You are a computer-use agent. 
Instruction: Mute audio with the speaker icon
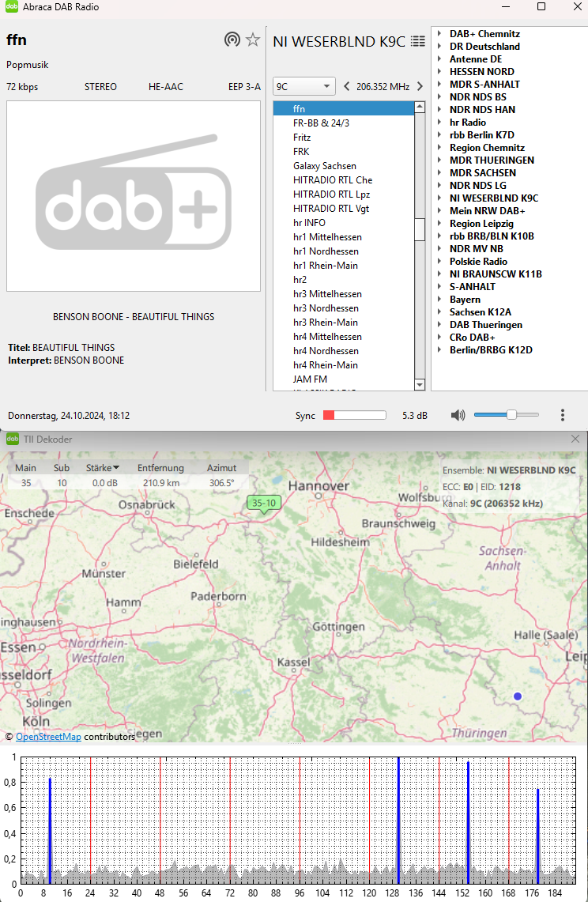[458, 415]
